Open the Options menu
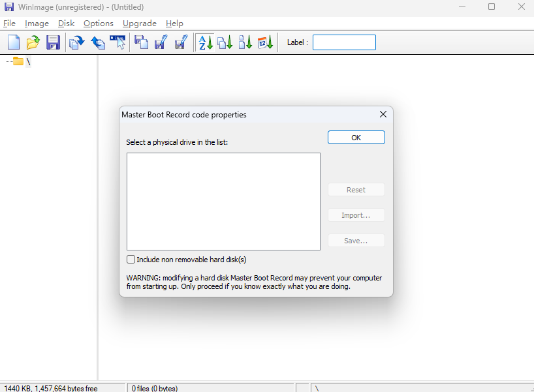 click(98, 23)
